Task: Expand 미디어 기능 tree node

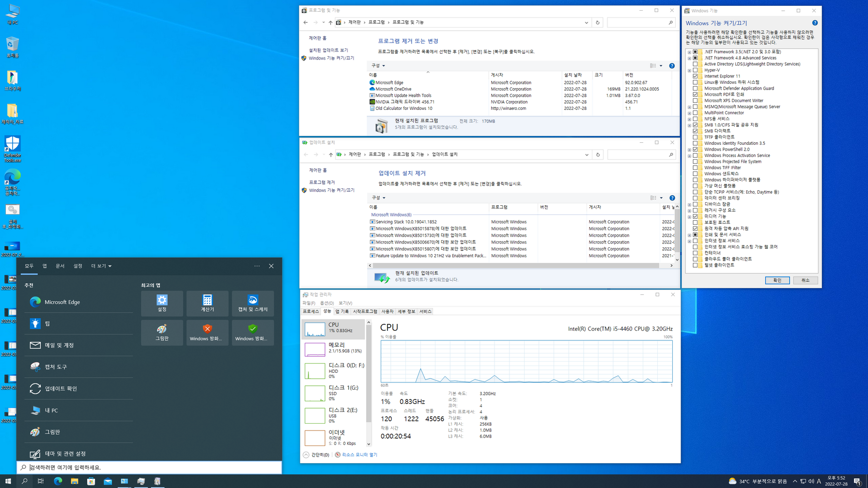Action: click(x=689, y=216)
